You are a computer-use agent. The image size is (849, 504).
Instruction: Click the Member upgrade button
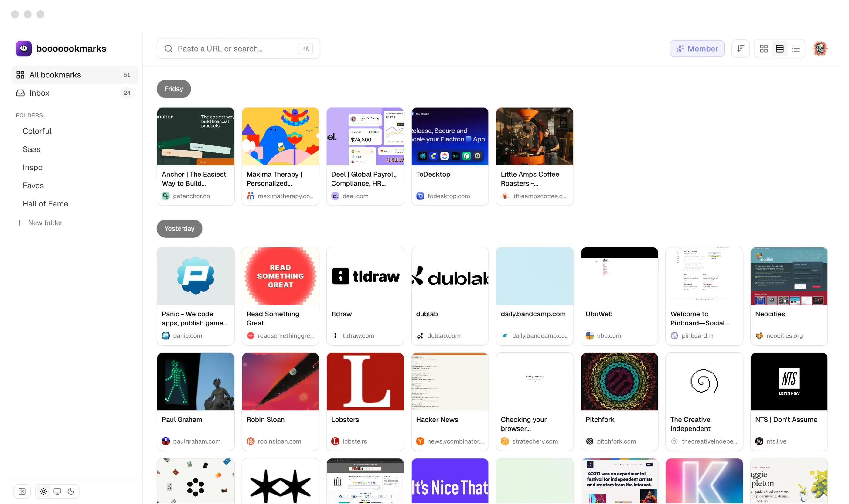pyautogui.click(x=697, y=49)
